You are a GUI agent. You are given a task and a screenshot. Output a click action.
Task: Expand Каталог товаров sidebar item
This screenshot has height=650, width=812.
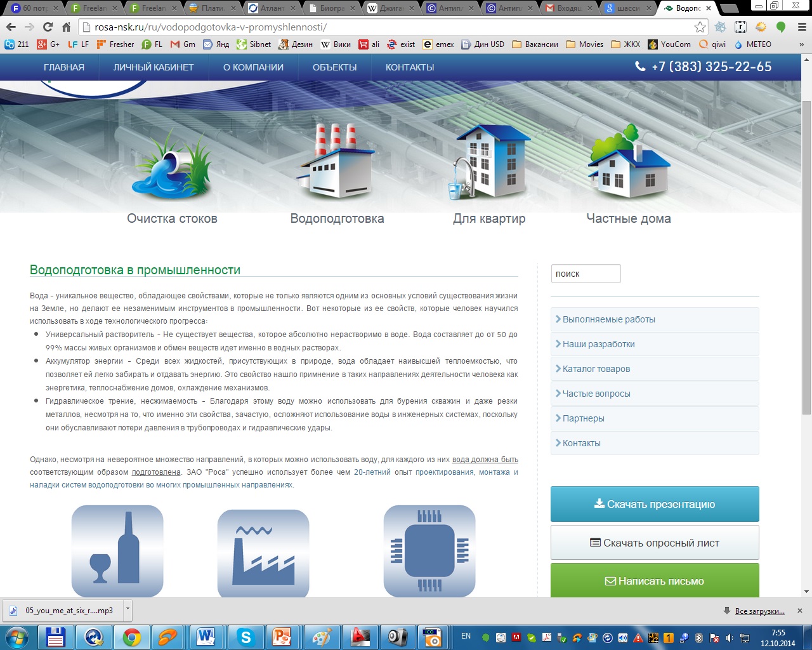tap(655, 369)
